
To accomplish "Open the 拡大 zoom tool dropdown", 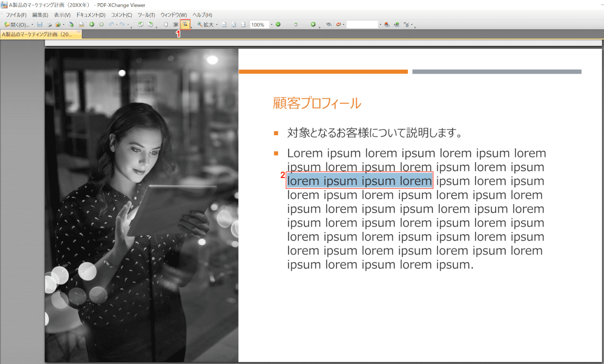I will [x=217, y=25].
